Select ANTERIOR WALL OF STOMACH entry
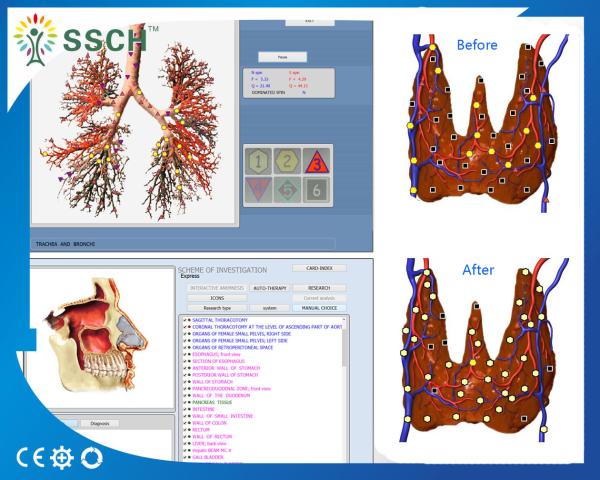Viewport: 600px width, 480px height. pyautogui.click(x=226, y=368)
